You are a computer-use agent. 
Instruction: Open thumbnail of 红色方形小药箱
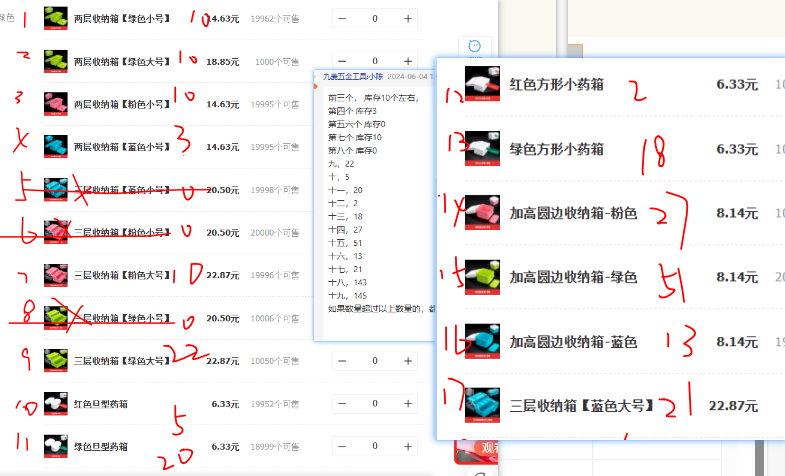coord(482,84)
